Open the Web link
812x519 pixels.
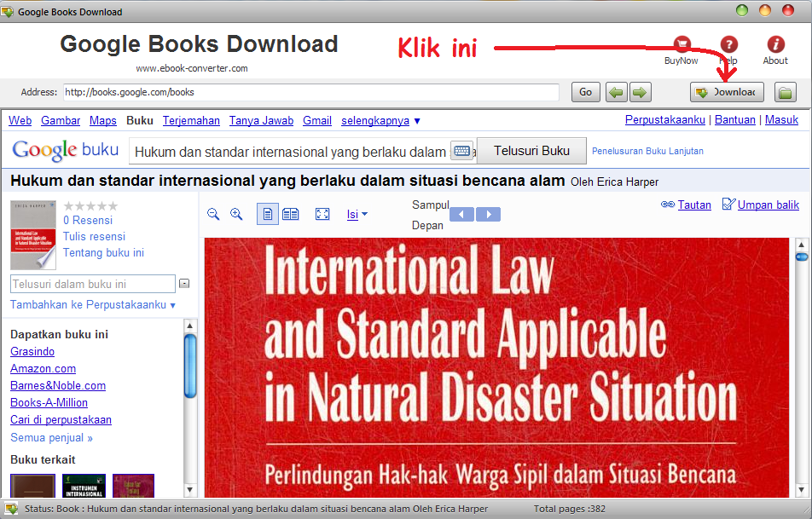pos(20,120)
